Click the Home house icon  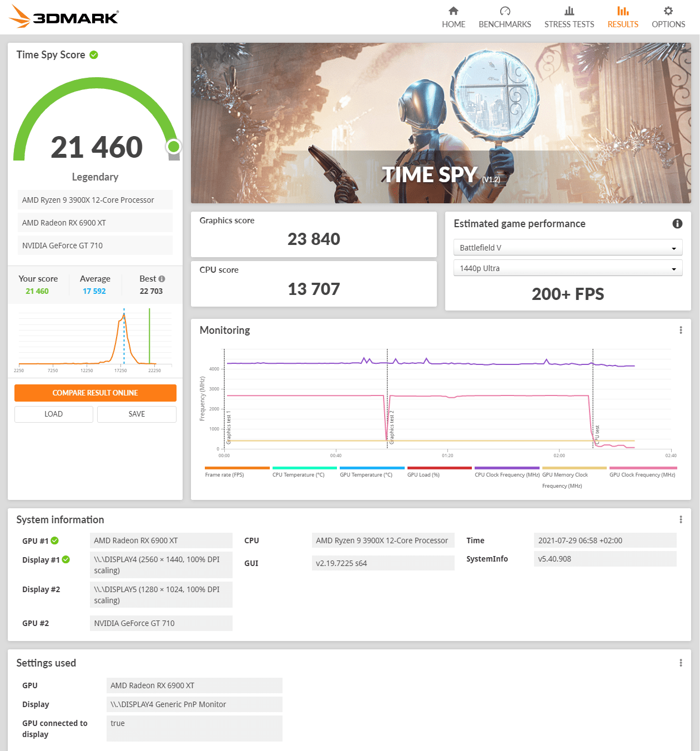pos(454,11)
